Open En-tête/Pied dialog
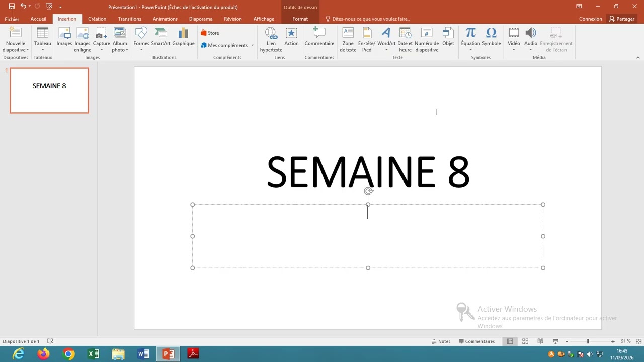Screen dimensions: 644x362 pyautogui.click(x=367, y=39)
